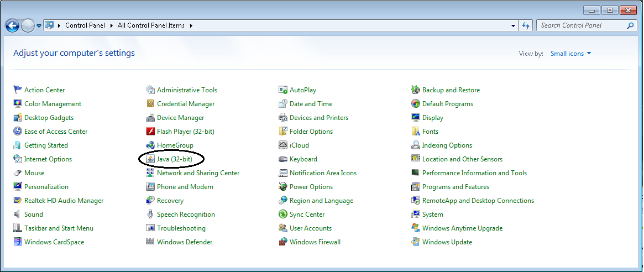Click the Date and Time clock icon
The image size is (644, 272).
pos(283,103)
